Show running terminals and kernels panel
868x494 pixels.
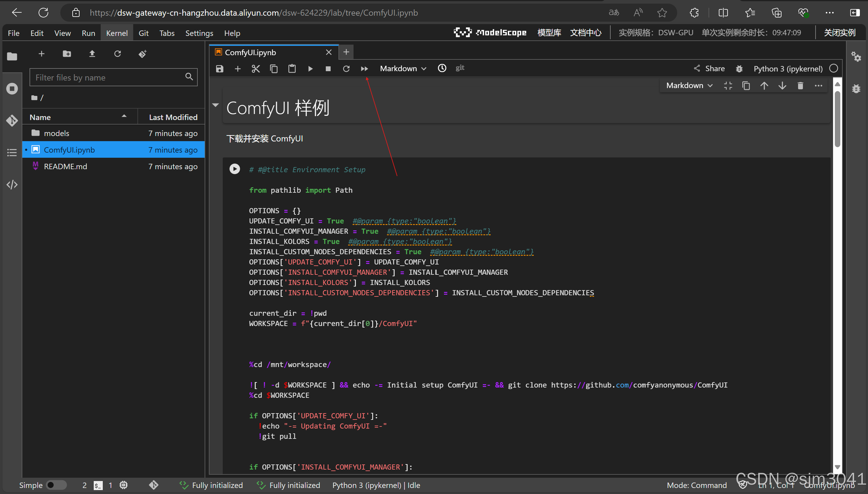tap(12, 89)
